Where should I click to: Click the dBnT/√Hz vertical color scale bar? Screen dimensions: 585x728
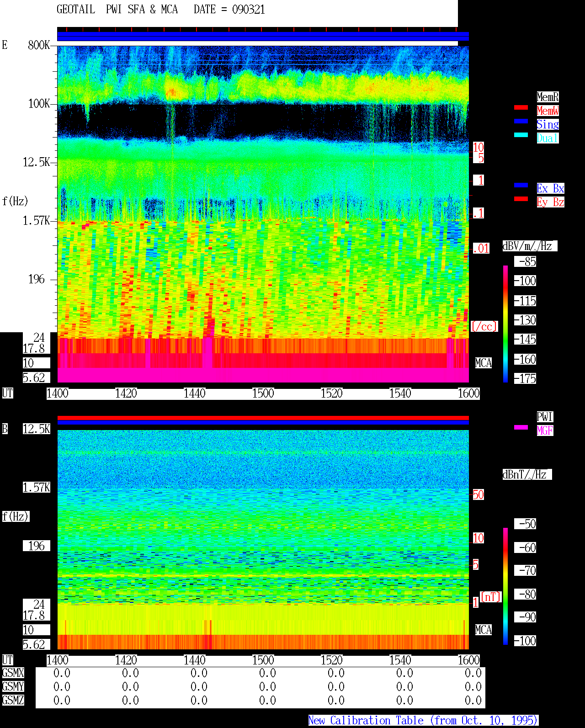coord(505,586)
